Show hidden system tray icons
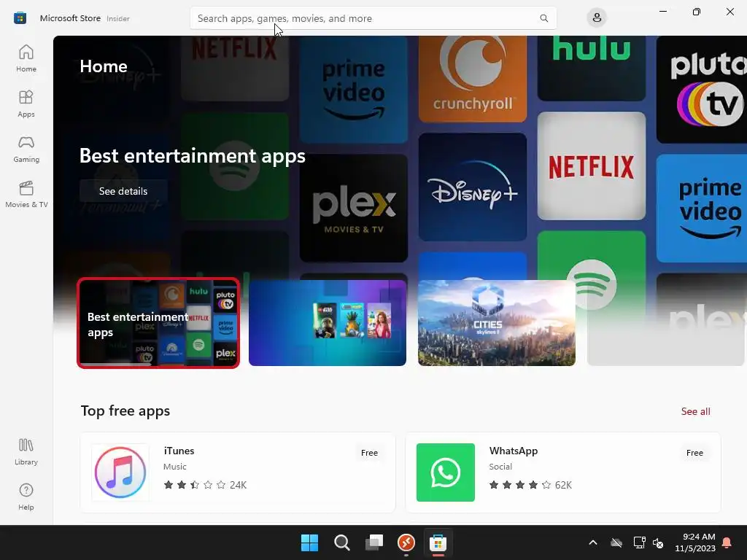 (x=593, y=542)
